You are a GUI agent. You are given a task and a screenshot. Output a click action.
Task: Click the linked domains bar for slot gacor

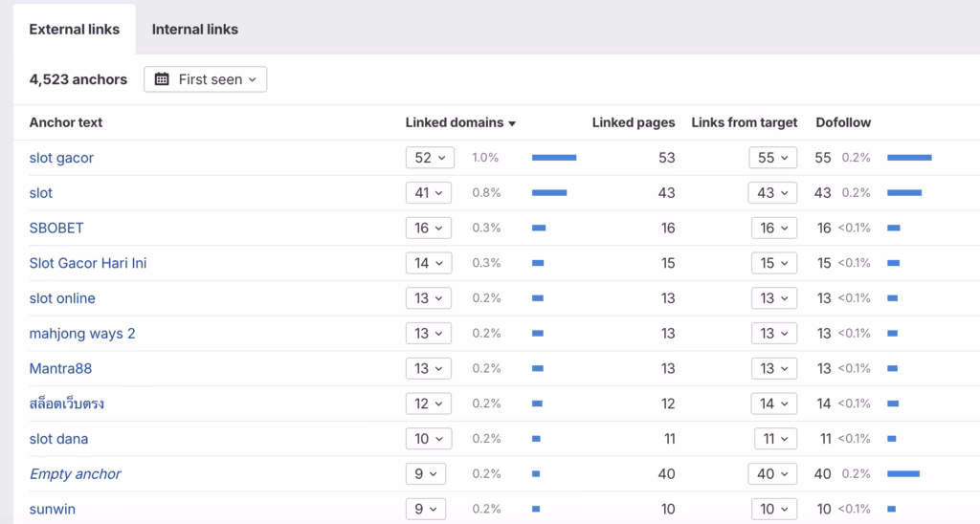click(x=554, y=158)
